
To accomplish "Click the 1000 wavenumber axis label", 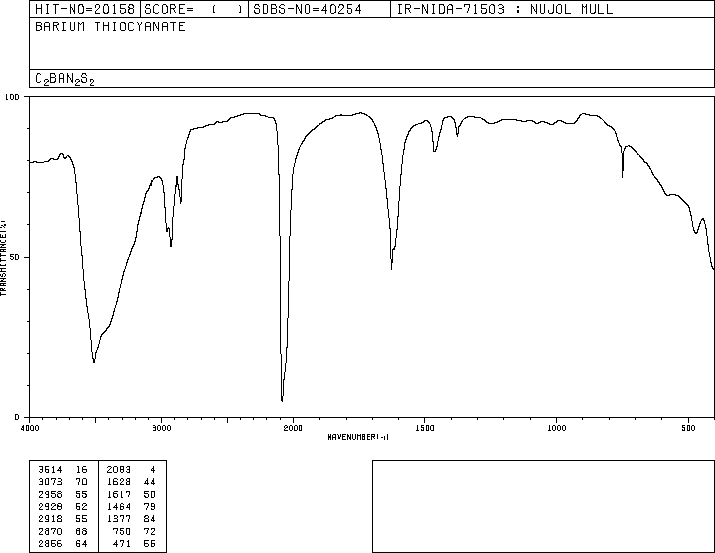I will coord(557,428).
